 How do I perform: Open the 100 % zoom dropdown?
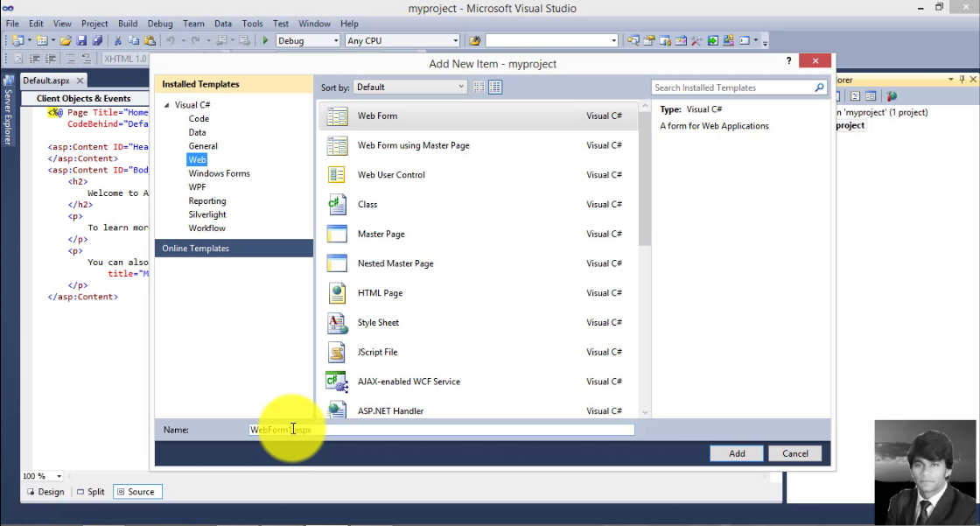point(59,476)
